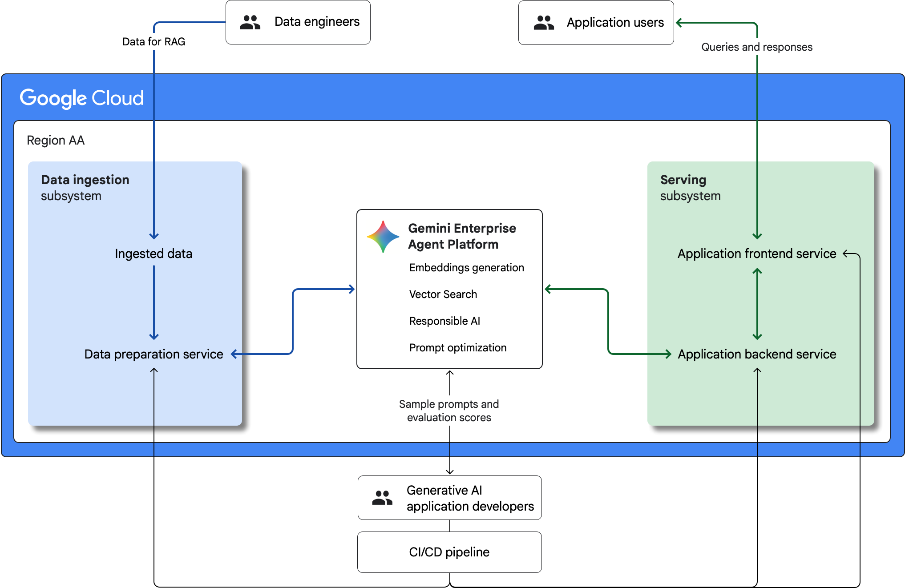Click the "Application backend service" node
This screenshot has height=588, width=905.
(757, 354)
